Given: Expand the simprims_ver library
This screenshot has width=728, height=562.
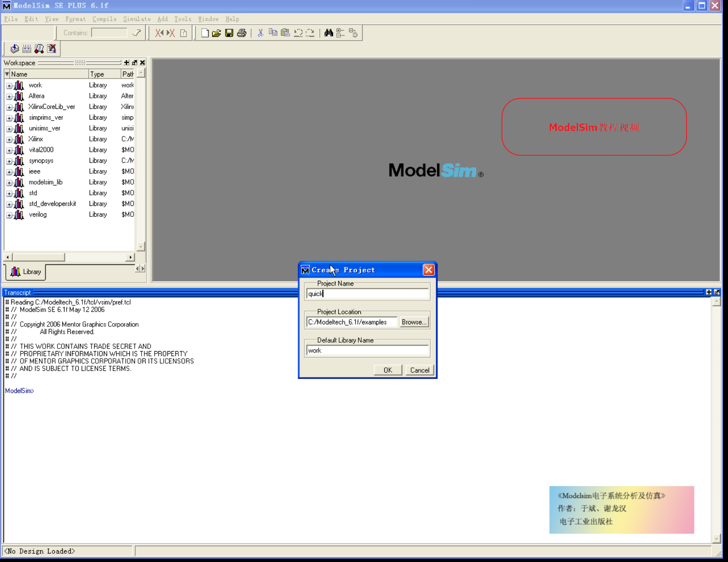Looking at the screenshot, I should [x=9, y=118].
